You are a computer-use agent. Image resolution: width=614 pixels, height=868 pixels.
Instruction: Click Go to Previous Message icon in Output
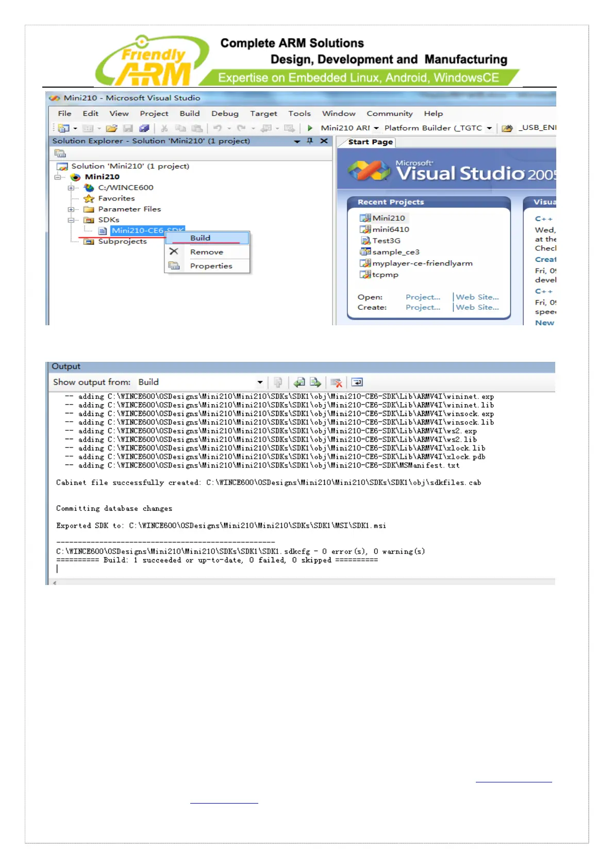(x=299, y=382)
